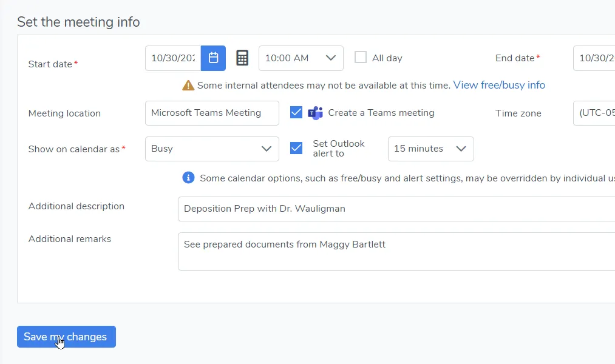The height and width of the screenshot is (364, 615).
Task: Open the time zone dropdown
Action: pos(595,113)
